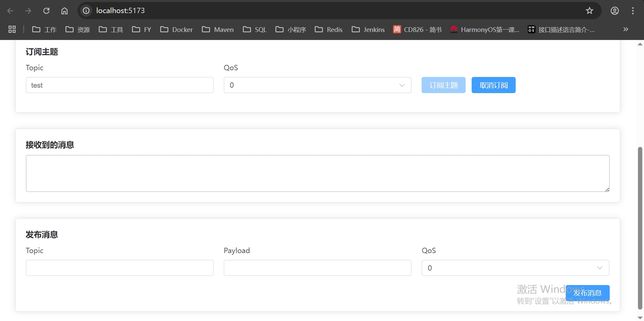Open the subscribe QoS dropdown
This screenshot has height=321, width=644.
click(317, 85)
